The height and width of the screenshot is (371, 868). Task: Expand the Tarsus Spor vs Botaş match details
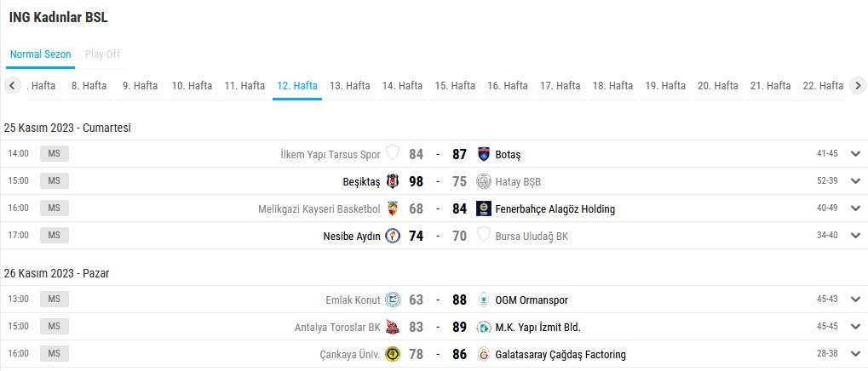pos(856,154)
